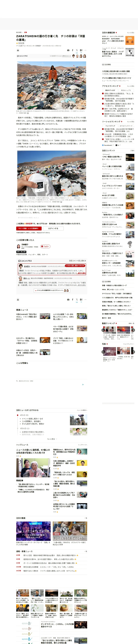The image size is (138, 644).
Task: Open トップページへ link
Action: click(83, 445)
